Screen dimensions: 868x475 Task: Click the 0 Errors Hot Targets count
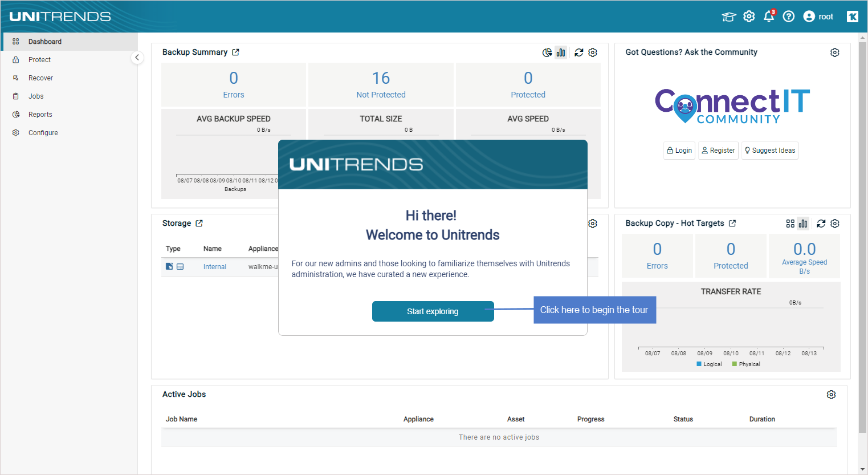point(657,255)
